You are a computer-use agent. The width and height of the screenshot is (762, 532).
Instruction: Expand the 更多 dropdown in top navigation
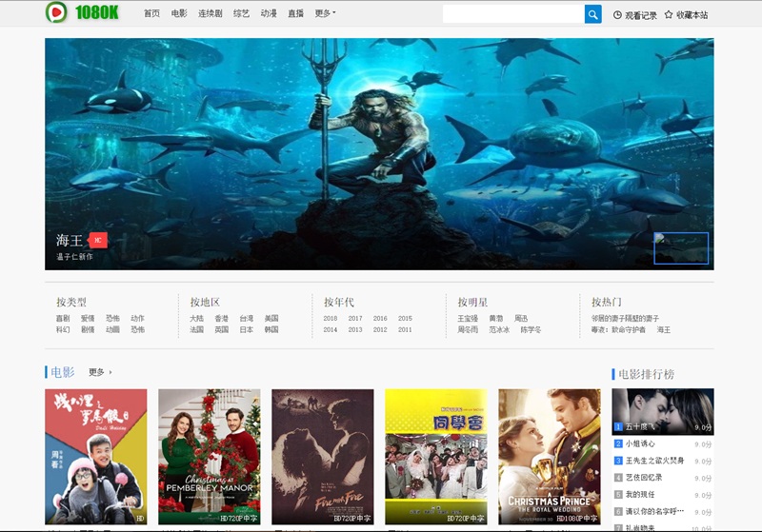(325, 14)
